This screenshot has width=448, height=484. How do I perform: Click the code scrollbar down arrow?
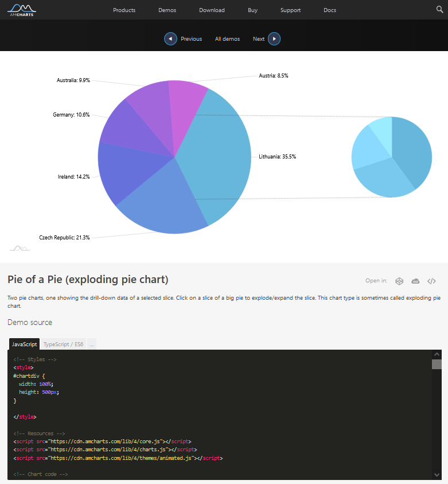[x=437, y=475]
